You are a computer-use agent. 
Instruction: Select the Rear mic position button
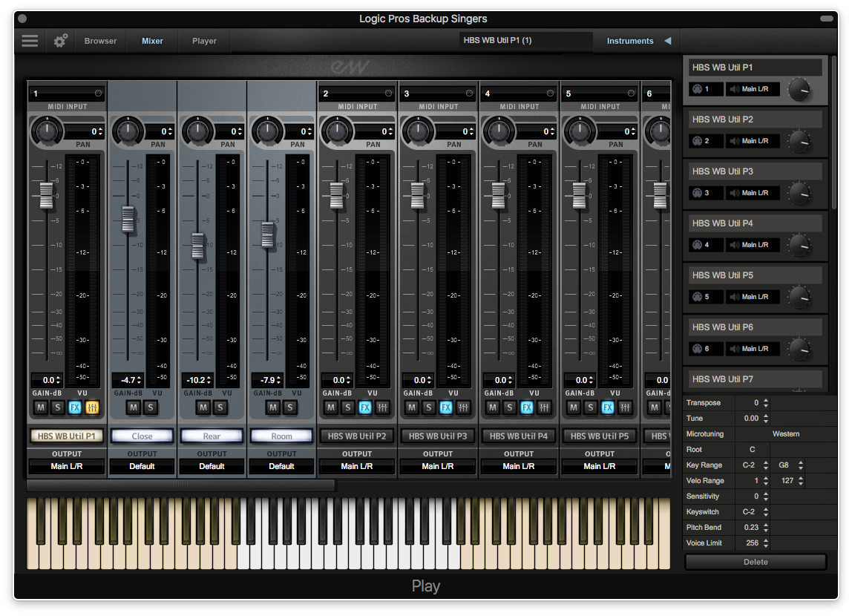(x=212, y=436)
